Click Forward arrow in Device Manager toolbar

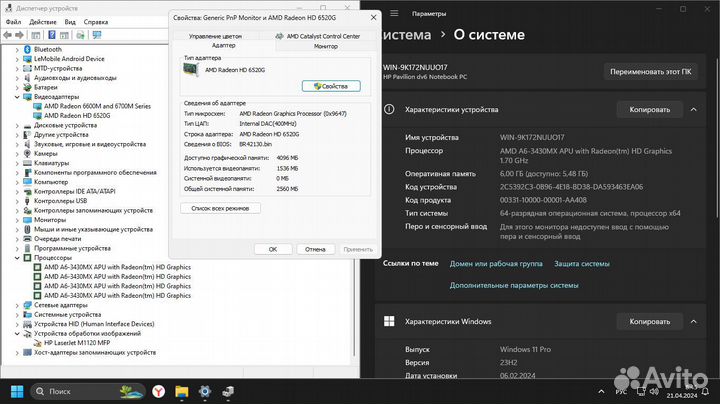click(19, 35)
